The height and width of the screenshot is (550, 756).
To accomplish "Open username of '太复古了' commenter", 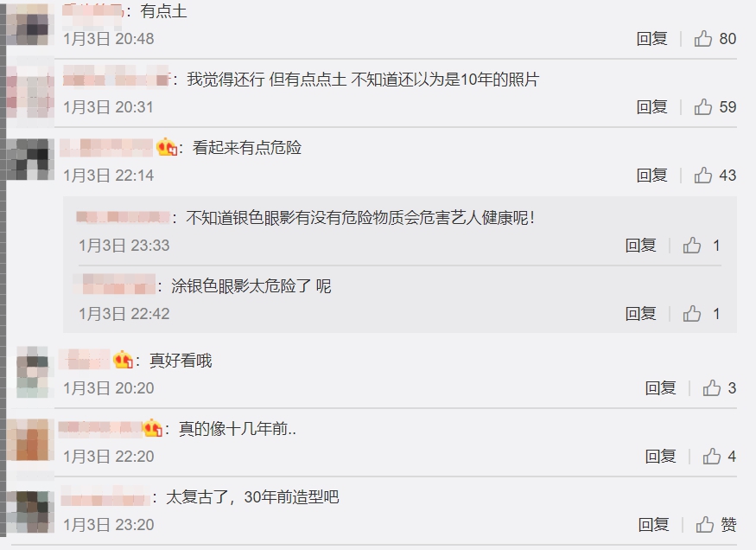I will pyautogui.click(x=105, y=497).
